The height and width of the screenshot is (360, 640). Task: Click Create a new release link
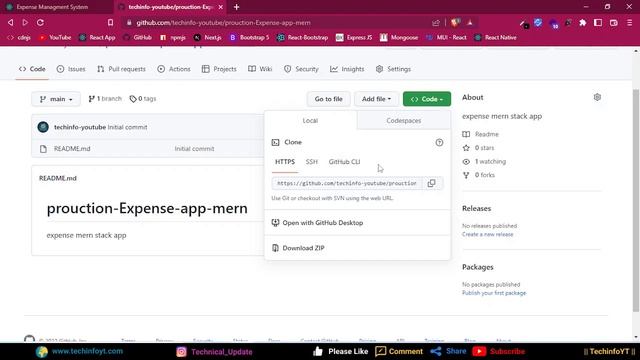487,234
